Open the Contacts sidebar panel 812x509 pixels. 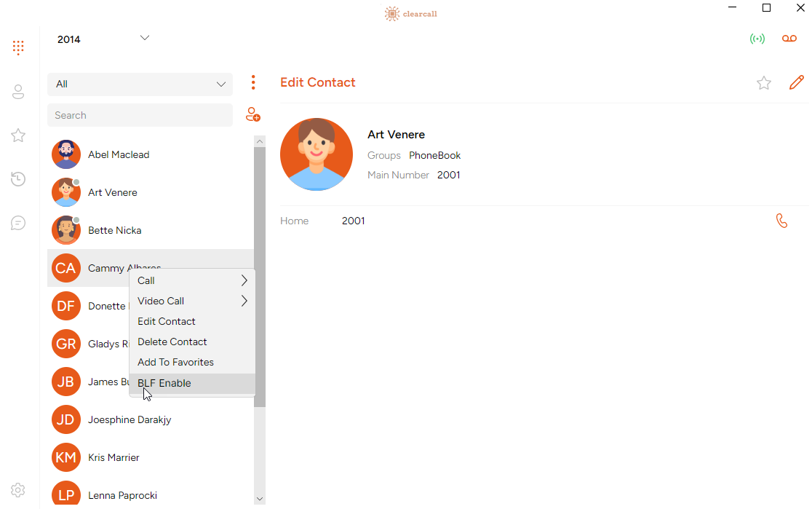click(18, 91)
